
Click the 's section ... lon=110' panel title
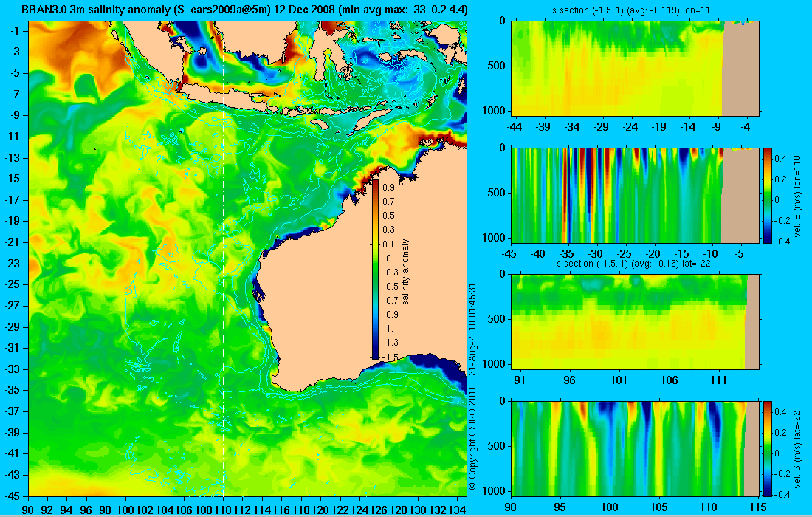[636, 10]
